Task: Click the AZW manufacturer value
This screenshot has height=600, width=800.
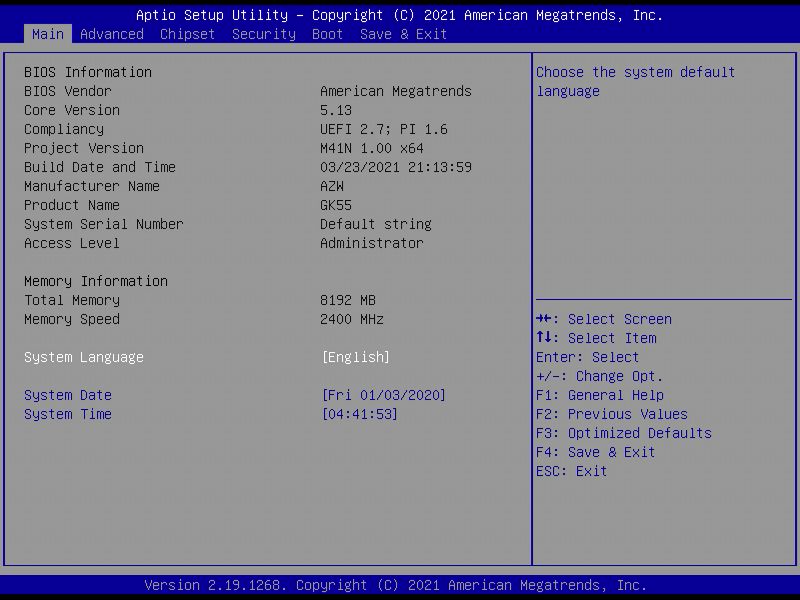Action: [332, 186]
